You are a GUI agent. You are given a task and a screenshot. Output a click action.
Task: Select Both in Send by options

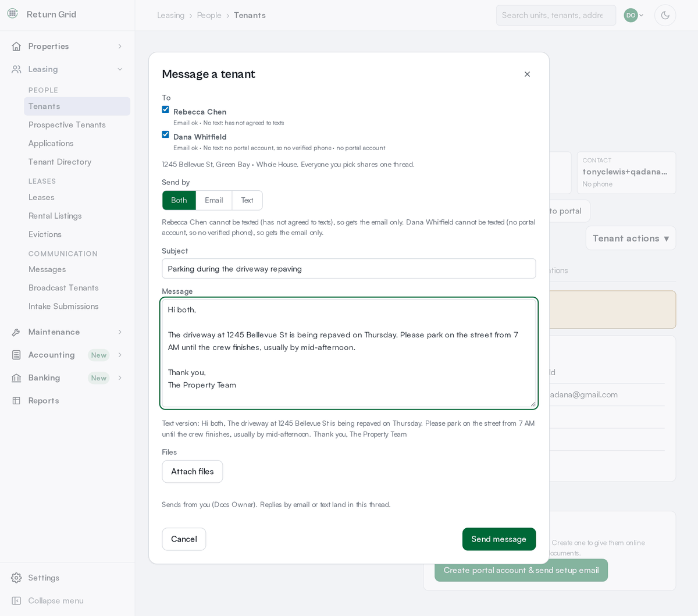click(x=179, y=200)
